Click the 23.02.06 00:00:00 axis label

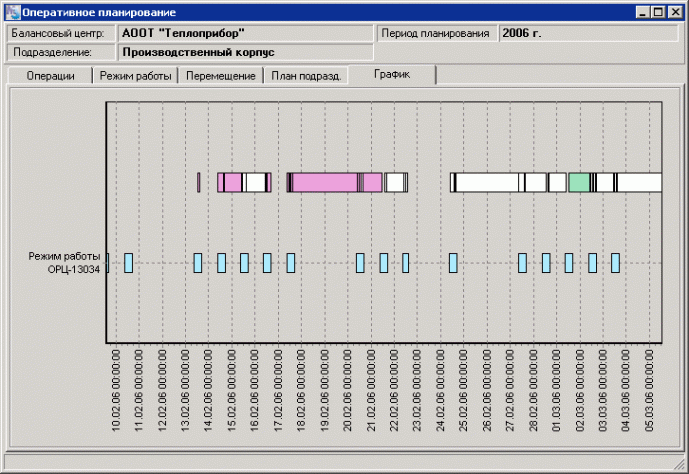417,390
